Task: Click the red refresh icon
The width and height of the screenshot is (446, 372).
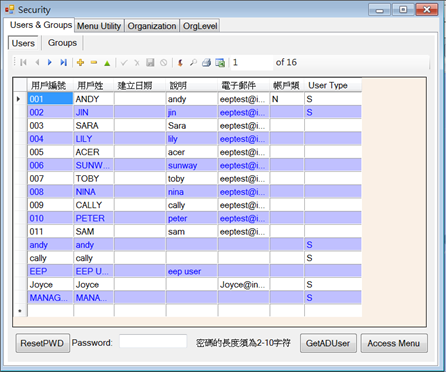Action: coord(180,62)
